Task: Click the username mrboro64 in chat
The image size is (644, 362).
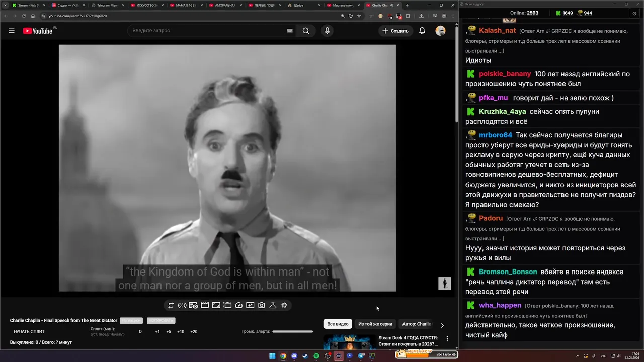Action: pos(496,135)
